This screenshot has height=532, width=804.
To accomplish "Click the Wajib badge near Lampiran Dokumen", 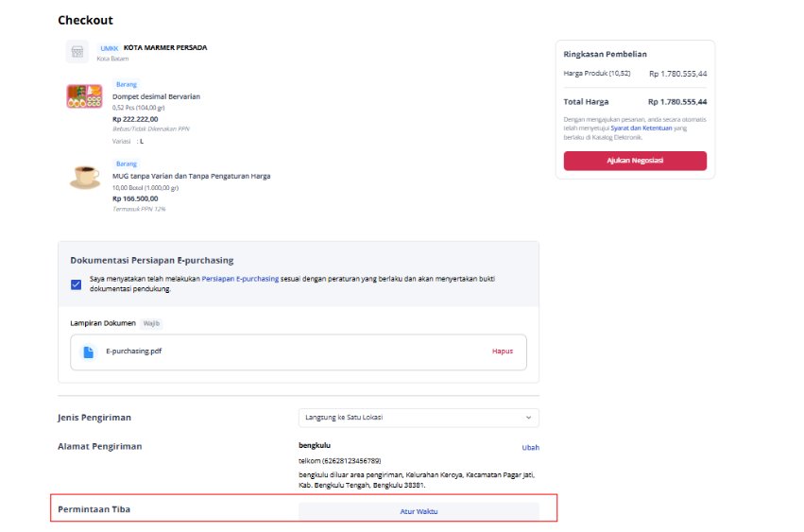I will (151, 323).
